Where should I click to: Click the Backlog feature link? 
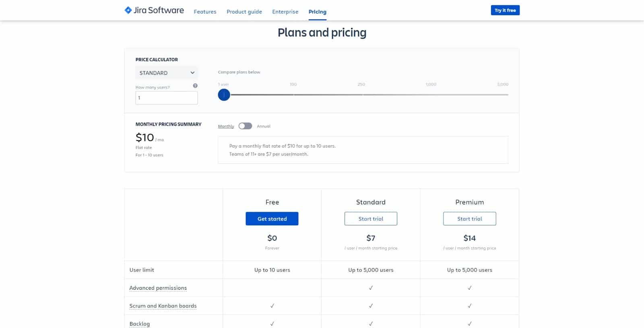(x=139, y=324)
